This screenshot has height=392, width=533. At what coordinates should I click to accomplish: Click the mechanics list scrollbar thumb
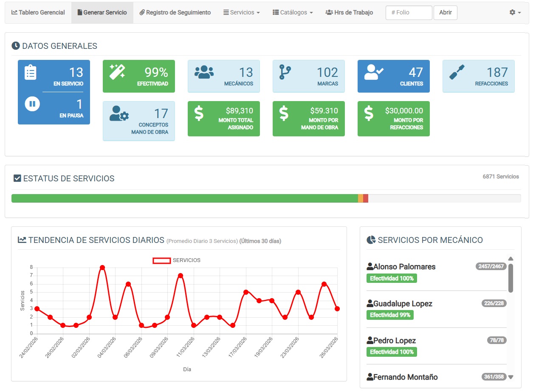[510, 278]
